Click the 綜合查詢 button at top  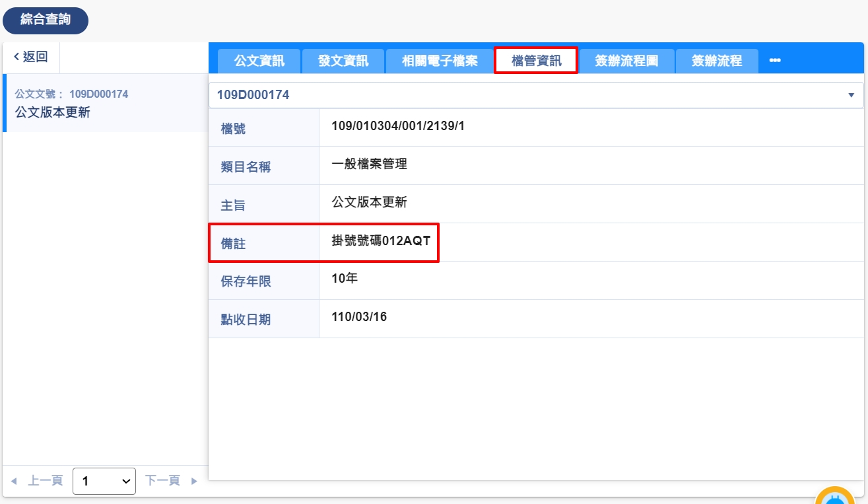[46, 20]
